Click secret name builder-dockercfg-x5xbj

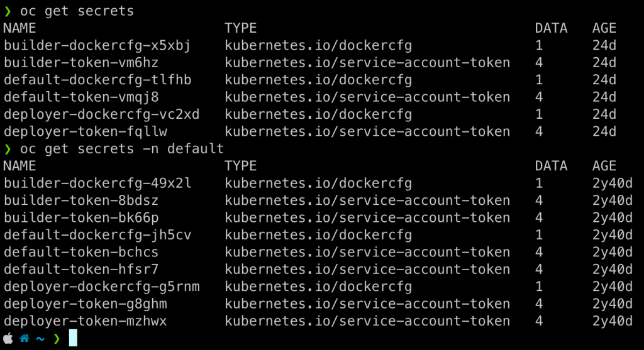tap(97, 45)
